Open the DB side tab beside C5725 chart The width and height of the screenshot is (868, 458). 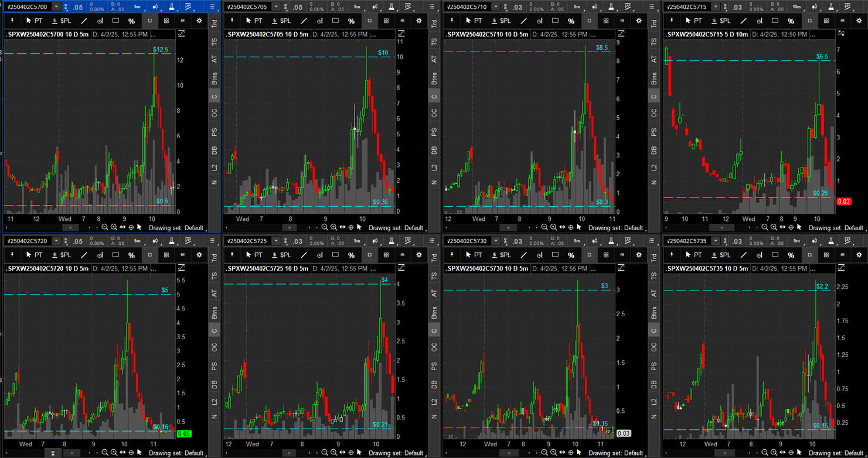click(434, 384)
